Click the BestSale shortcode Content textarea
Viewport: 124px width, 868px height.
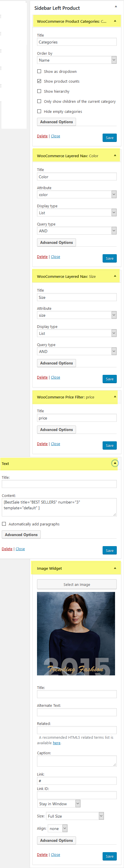coord(59,508)
